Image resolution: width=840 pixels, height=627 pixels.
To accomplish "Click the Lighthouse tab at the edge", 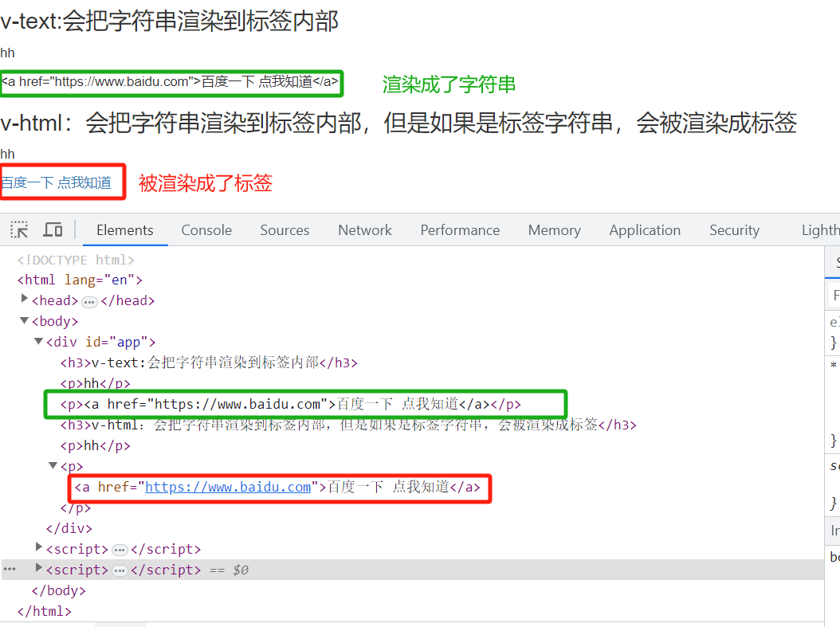I will [x=821, y=230].
